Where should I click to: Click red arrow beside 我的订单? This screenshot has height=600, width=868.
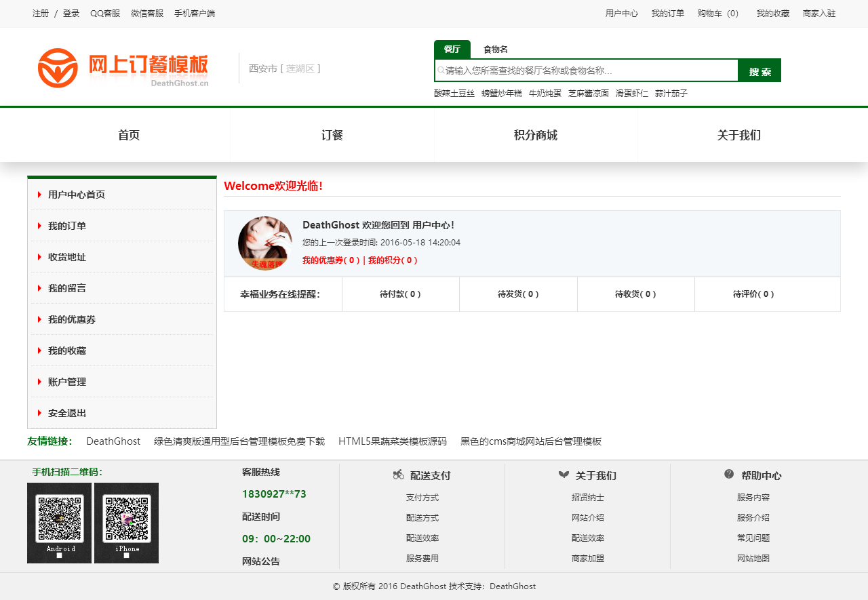coord(39,226)
